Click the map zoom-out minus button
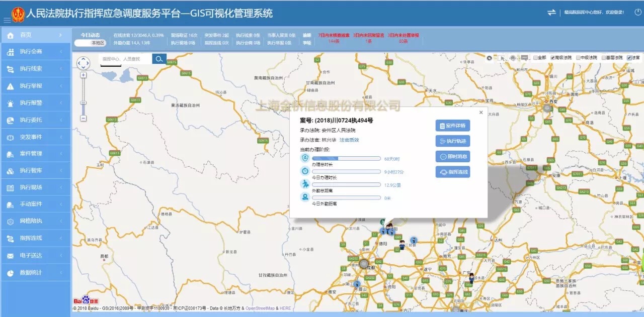Image resolution: width=644 pixels, height=317 pixels. point(83,118)
